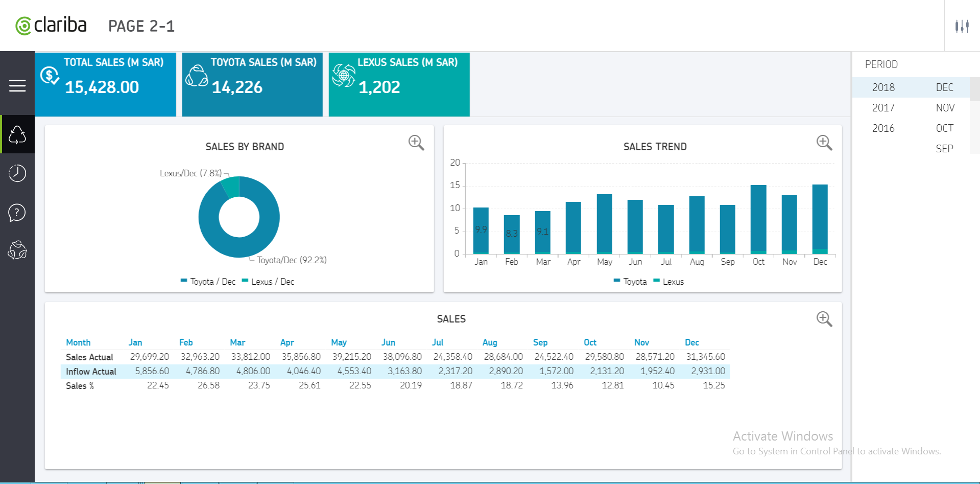
Task: Select year 2018 in Period filter
Action: pyautogui.click(x=883, y=87)
